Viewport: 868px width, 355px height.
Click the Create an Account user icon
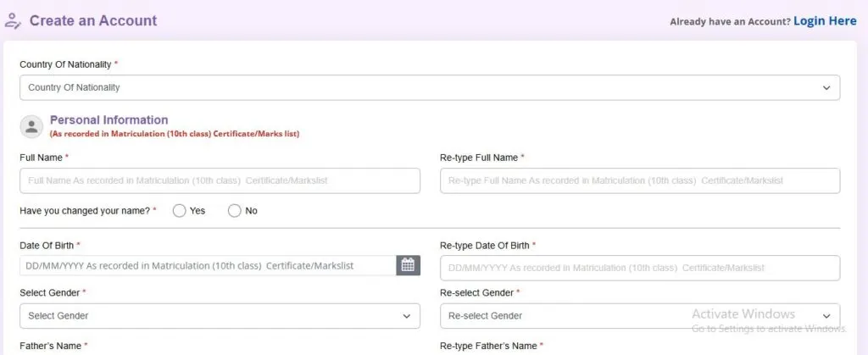tap(13, 20)
